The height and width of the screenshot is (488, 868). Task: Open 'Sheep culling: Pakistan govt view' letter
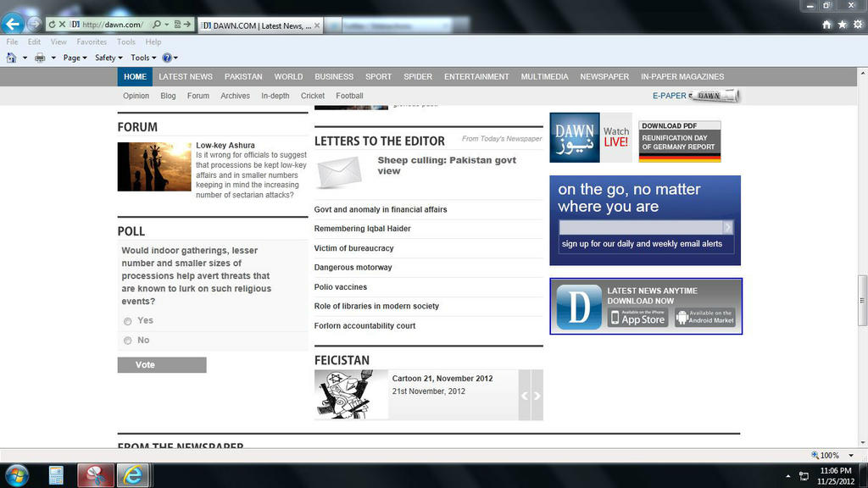(x=447, y=165)
